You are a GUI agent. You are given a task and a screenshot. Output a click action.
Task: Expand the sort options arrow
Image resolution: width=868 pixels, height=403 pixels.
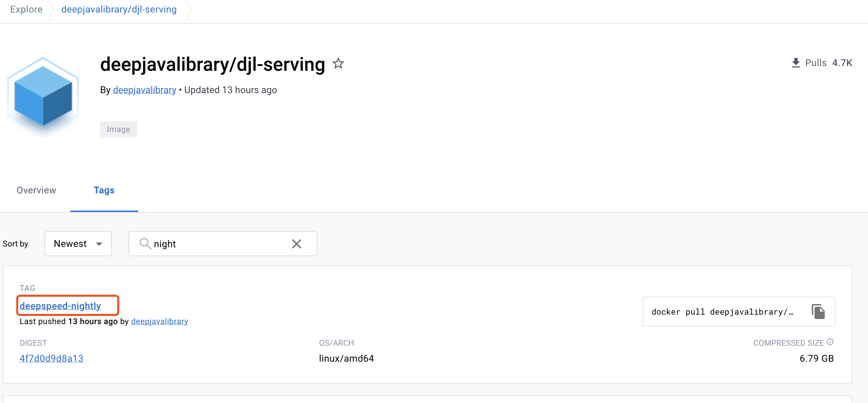pos(99,244)
